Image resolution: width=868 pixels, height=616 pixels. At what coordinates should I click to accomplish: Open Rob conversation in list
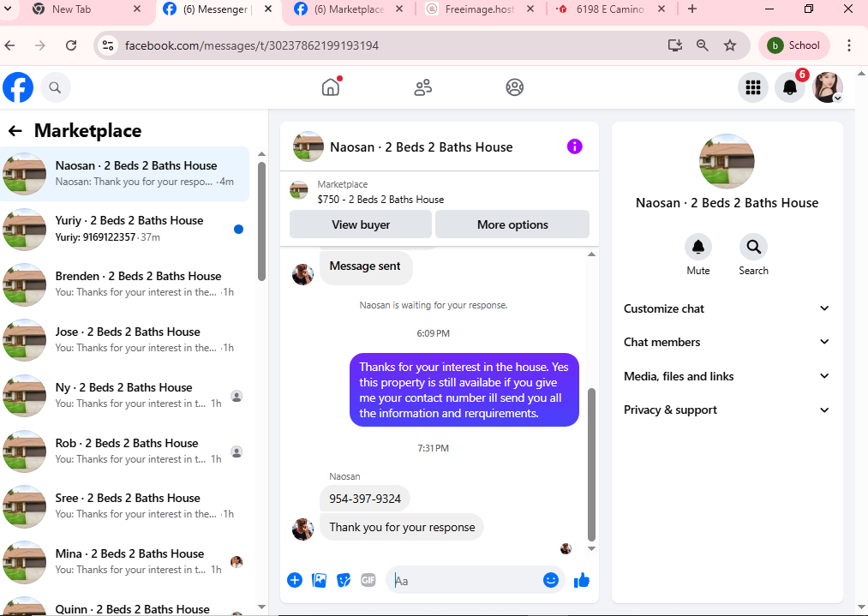(x=125, y=451)
